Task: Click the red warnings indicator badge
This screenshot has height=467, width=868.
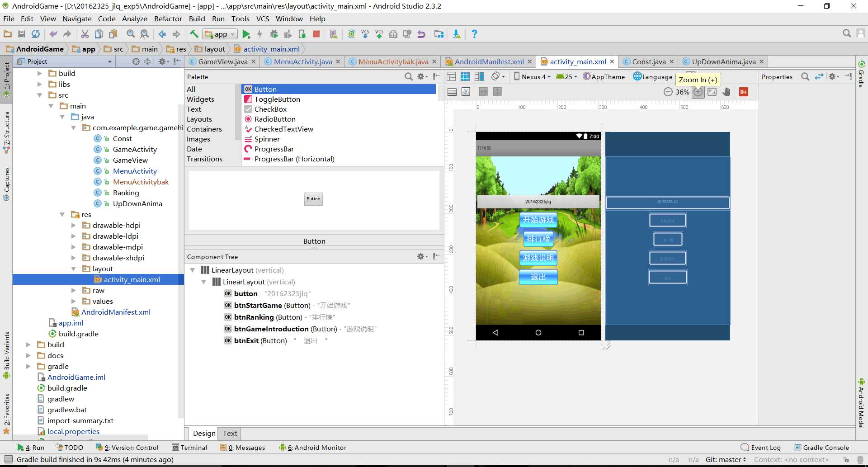Action: click(x=743, y=92)
